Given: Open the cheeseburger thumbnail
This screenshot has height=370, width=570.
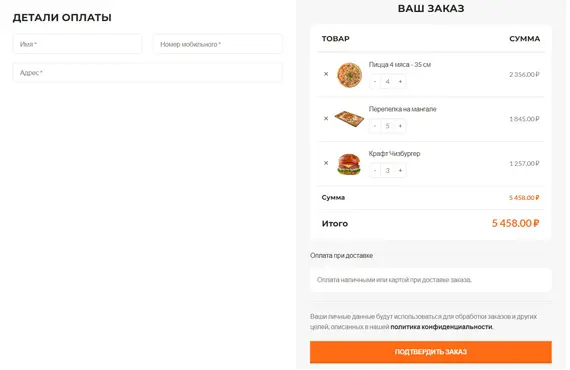Looking at the screenshot, I should (x=349, y=164).
